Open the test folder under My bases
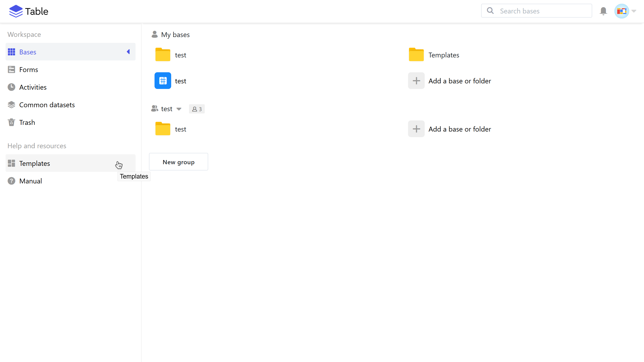Screen dimensions: 644x362 pyautogui.click(x=163, y=55)
